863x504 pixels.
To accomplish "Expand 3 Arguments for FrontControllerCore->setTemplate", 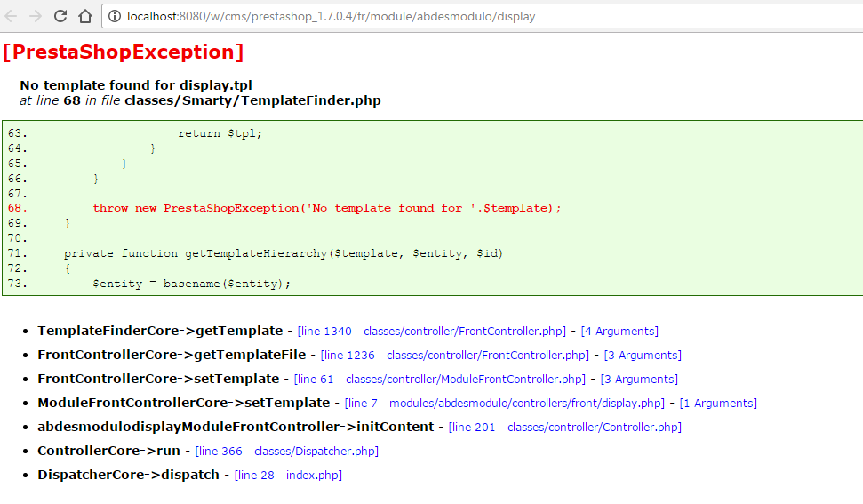I will (x=640, y=379).
